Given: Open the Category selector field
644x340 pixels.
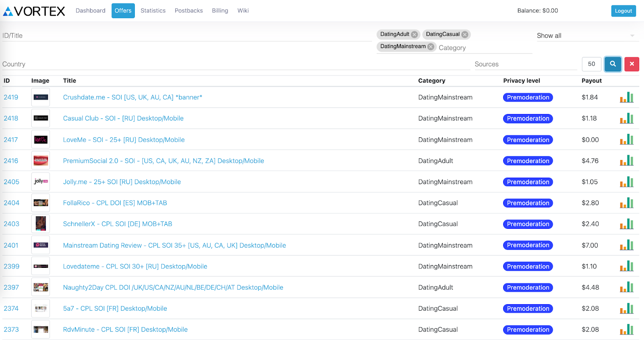Looking at the screenshot, I should coord(485,48).
